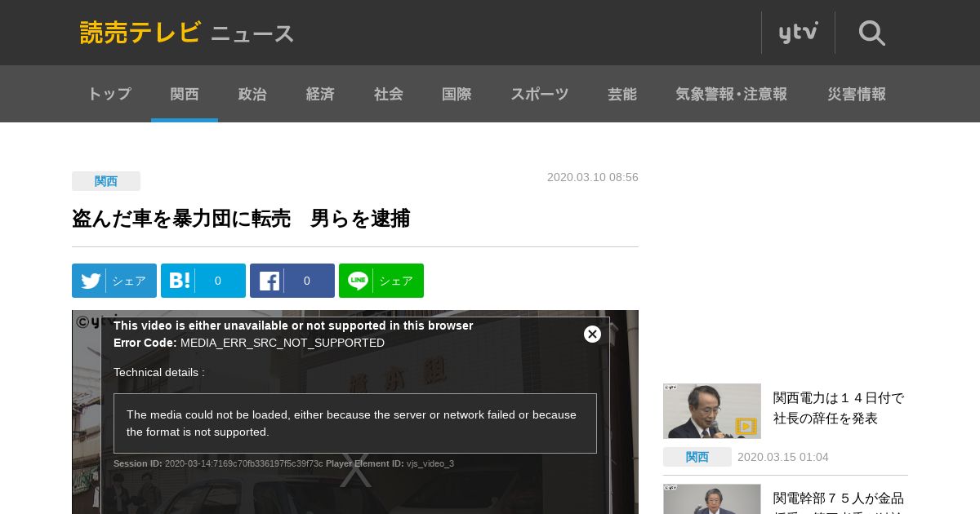The height and width of the screenshot is (514, 980).
Task: Open the トップ navigation tab
Action: pyautogui.click(x=109, y=94)
